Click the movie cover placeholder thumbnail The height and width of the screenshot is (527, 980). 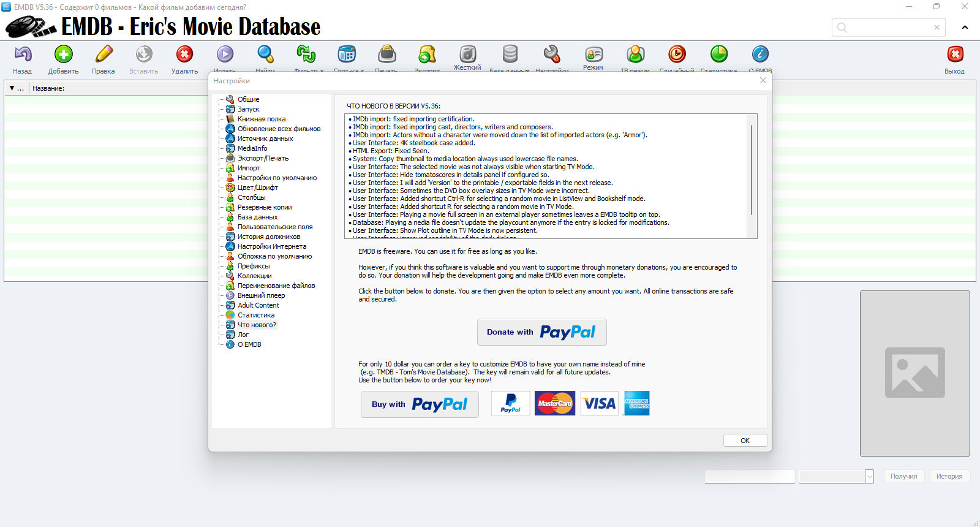pyautogui.click(x=915, y=373)
